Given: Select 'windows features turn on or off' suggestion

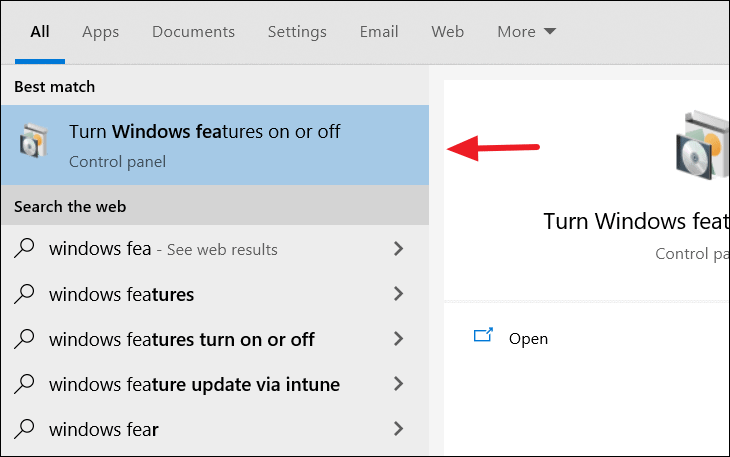Looking at the screenshot, I should tap(215, 339).
